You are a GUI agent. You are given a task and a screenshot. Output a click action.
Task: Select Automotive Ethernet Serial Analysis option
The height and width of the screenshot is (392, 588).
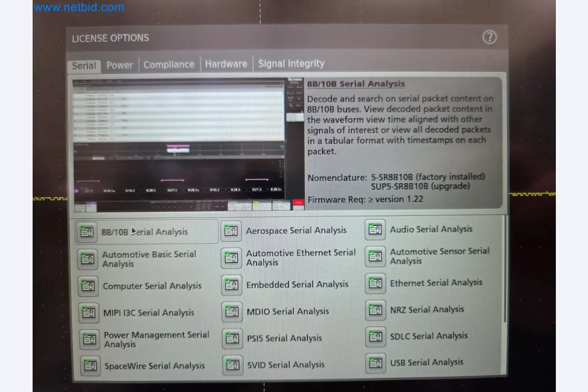pyautogui.click(x=300, y=258)
